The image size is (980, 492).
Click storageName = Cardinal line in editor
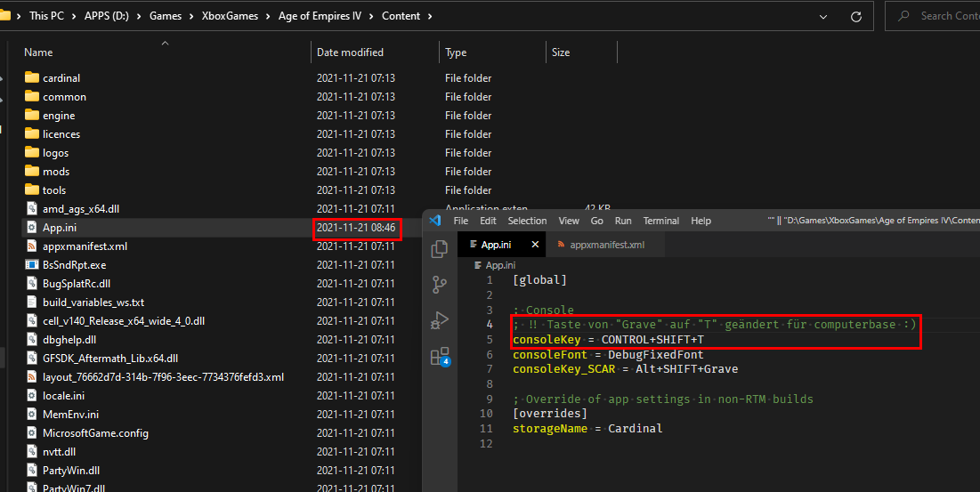click(587, 429)
